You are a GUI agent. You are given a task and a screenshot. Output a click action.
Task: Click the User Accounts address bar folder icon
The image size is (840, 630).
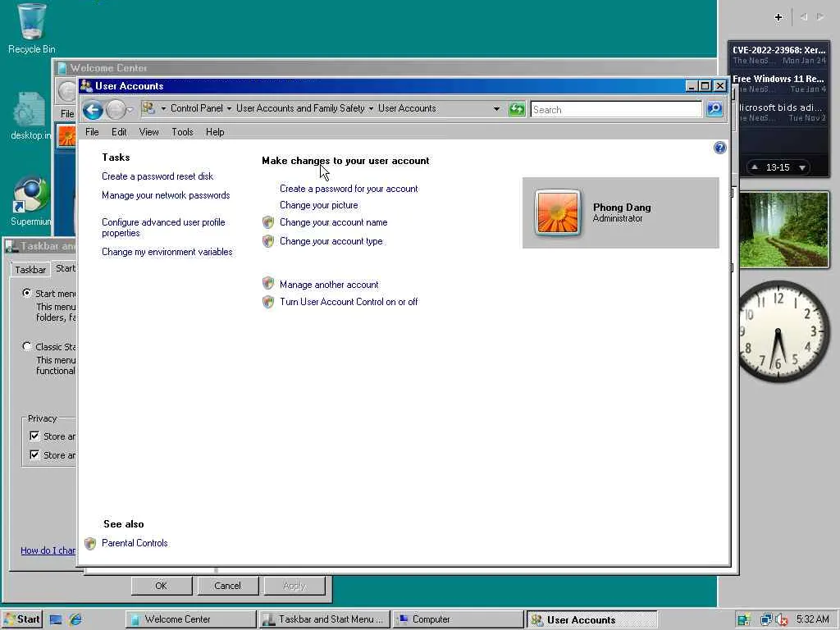click(148, 108)
